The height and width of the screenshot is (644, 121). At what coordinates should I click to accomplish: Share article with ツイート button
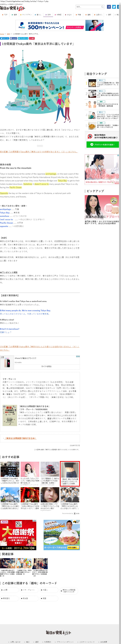point(4,38)
